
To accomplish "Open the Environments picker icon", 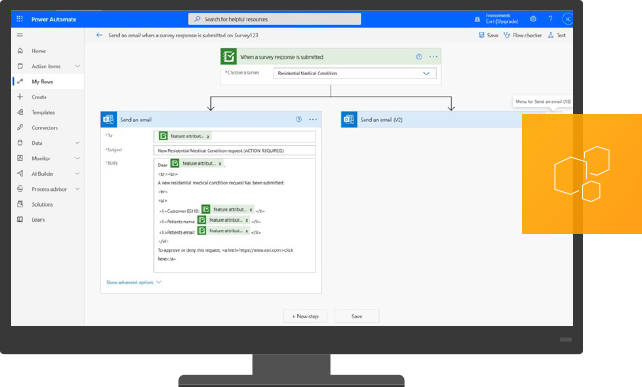I will click(477, 19).
